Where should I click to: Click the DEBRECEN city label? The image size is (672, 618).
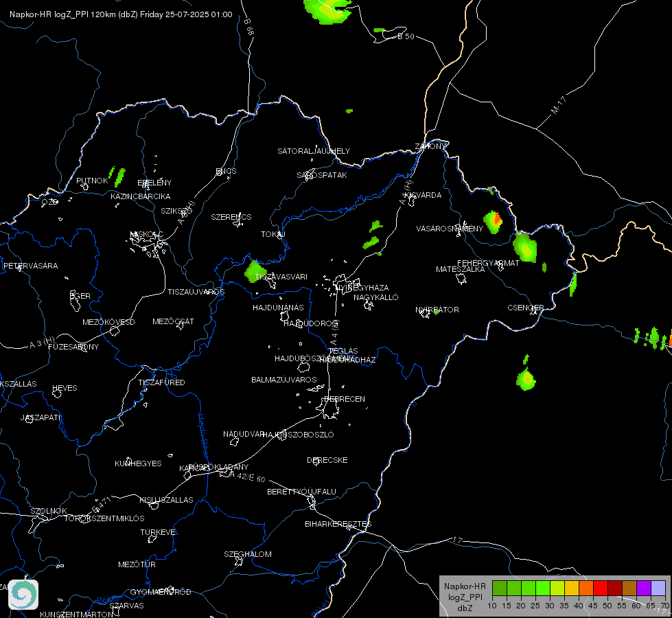pyautogui.click(x=345, y=399)
